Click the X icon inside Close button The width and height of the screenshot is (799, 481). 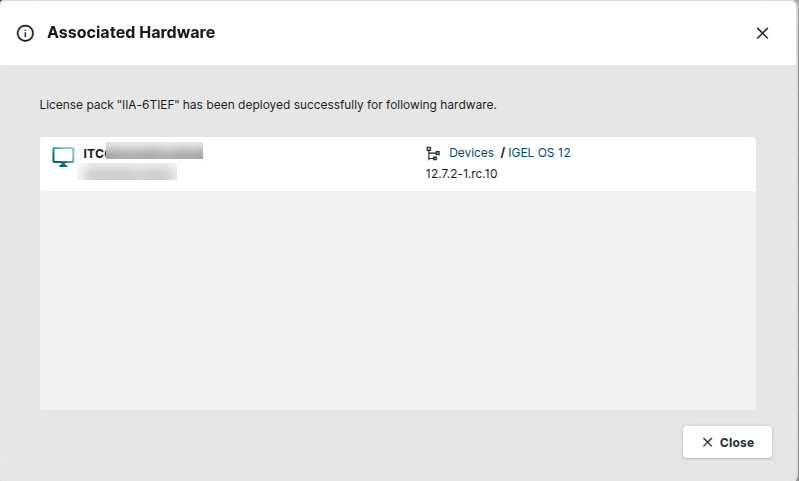pyautogui.click(x=707, y=442)
